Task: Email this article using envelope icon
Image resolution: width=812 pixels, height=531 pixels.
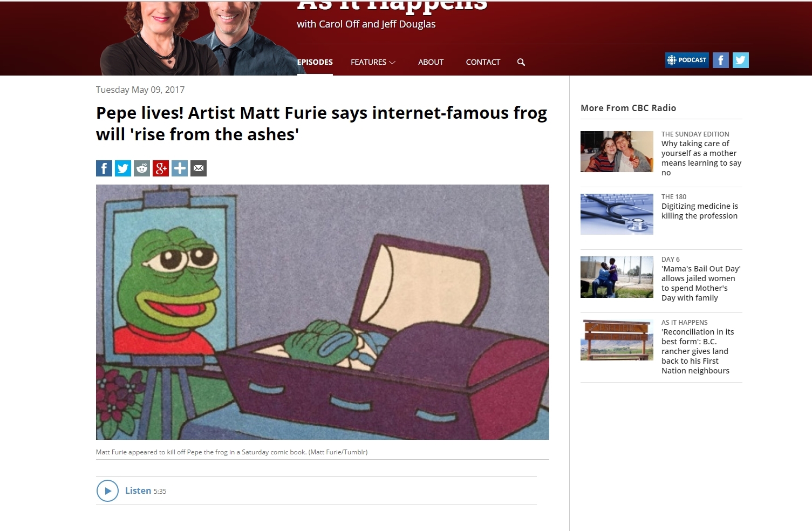Action: tap(199, 168)
